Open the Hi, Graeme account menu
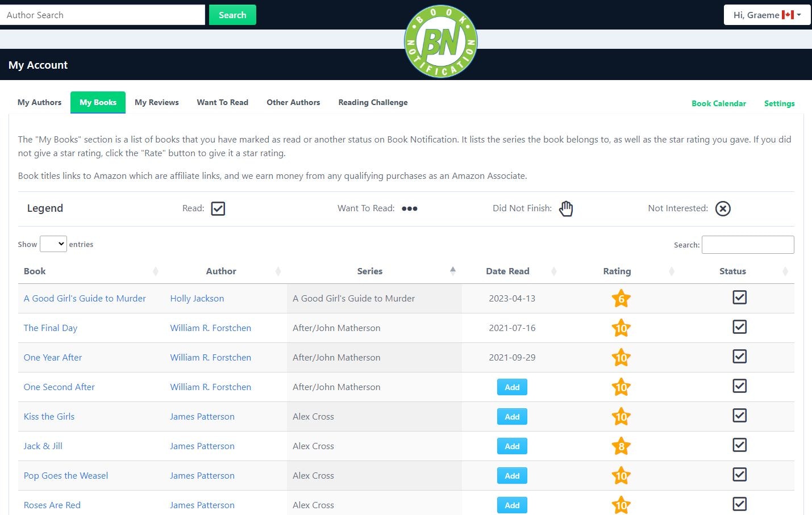This screenshot has width=812, height=515. (x=767, y=15)
